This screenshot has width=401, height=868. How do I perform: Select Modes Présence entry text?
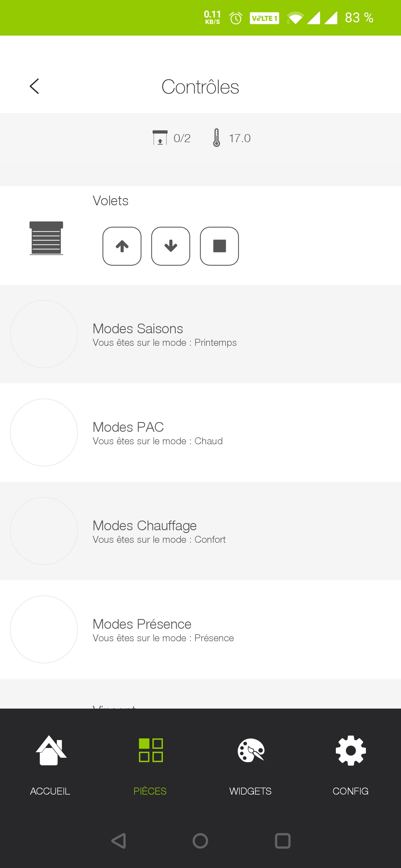tap(142, 624)
